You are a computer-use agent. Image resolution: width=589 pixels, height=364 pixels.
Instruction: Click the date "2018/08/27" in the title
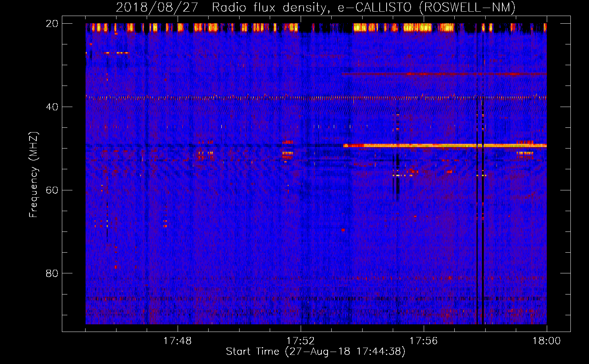coord(157,8)
